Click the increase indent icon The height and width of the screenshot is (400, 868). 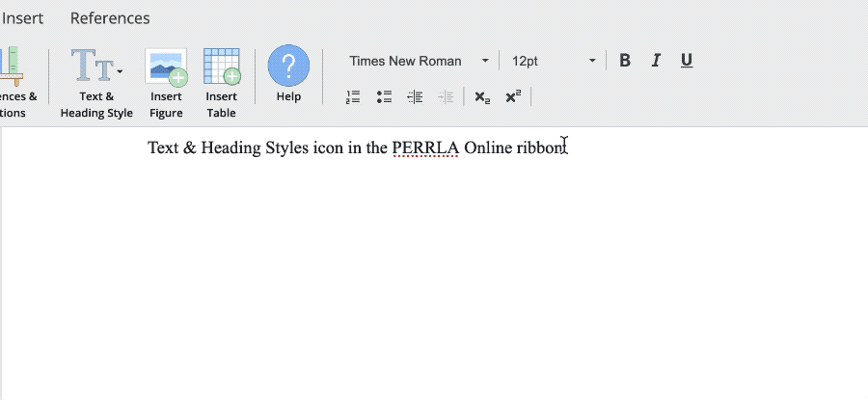click(446, 96)
